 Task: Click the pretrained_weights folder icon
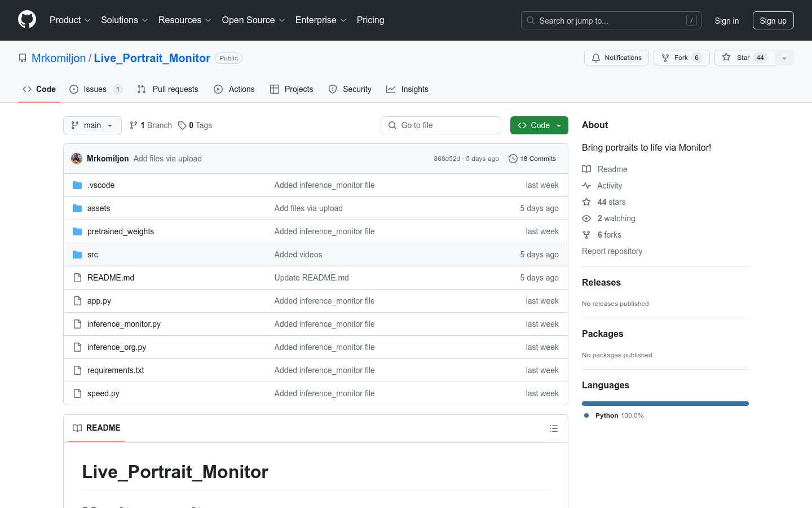77,231
